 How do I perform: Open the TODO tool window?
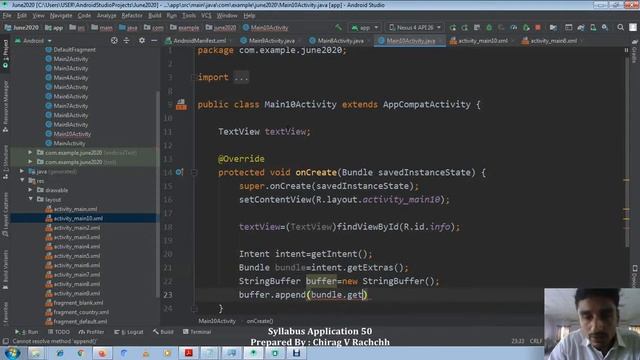pyautogui.click(x=59, y=332)
